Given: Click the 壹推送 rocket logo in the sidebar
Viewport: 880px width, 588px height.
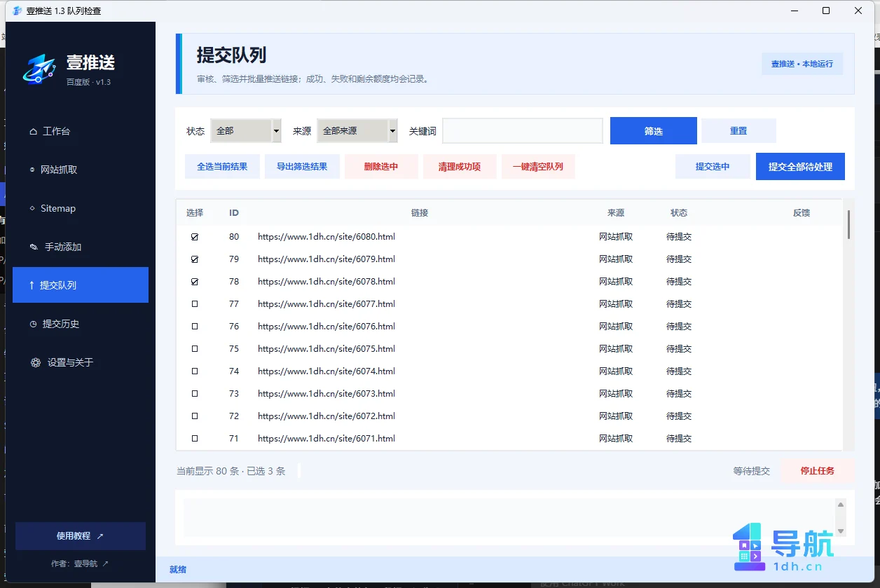Looking at the screenshot, I should point(40,68).
